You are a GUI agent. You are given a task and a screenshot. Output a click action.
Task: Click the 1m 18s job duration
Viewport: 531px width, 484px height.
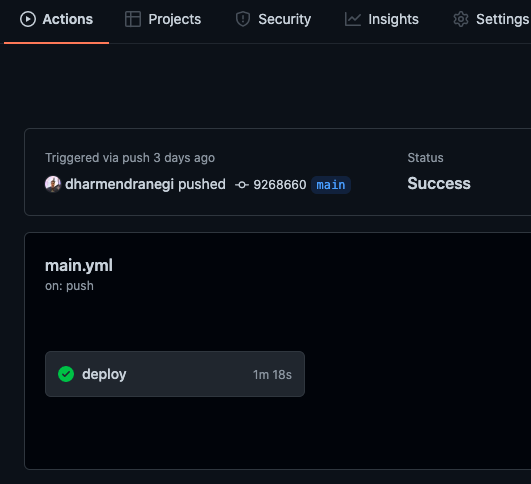pos(272,375)
